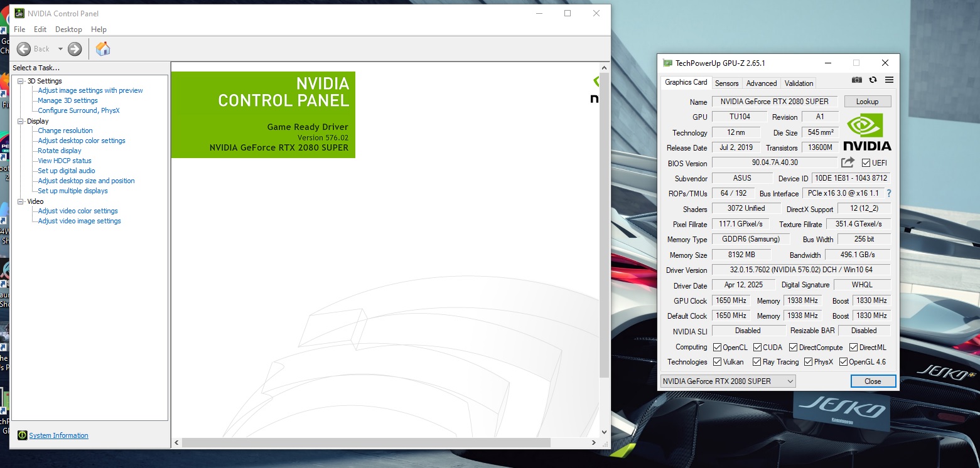Click the scroll down arrow in NVIDIA panel
Screen dimensions: 980x468
click(605, 432)
